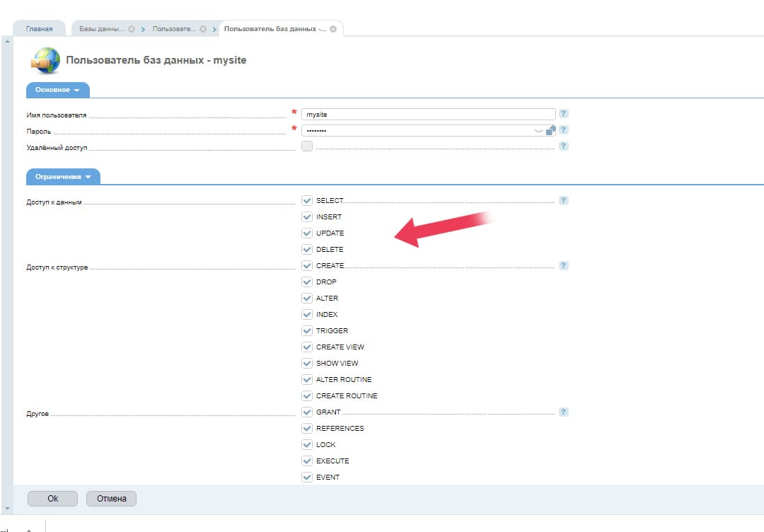
Task: Uncheck the CREATE ROUTINE permission
Action: tap(307, 395)
